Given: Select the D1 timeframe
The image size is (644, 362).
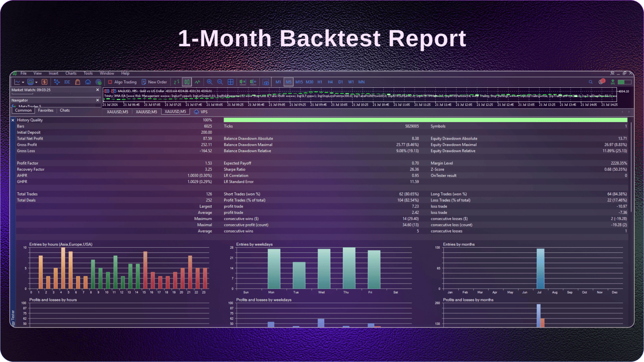Looking at the screenshot, I should point(340,82).
